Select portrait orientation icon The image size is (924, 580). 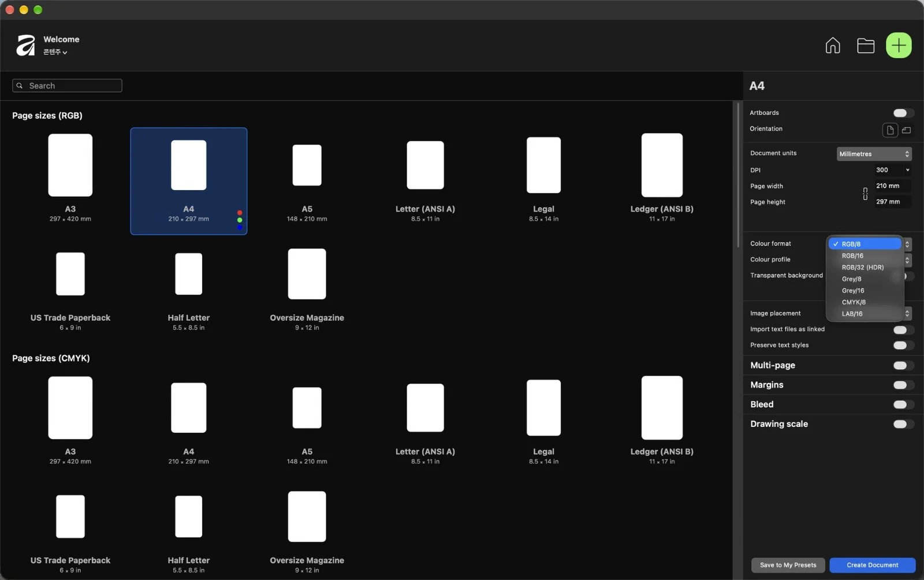point(890,130)
